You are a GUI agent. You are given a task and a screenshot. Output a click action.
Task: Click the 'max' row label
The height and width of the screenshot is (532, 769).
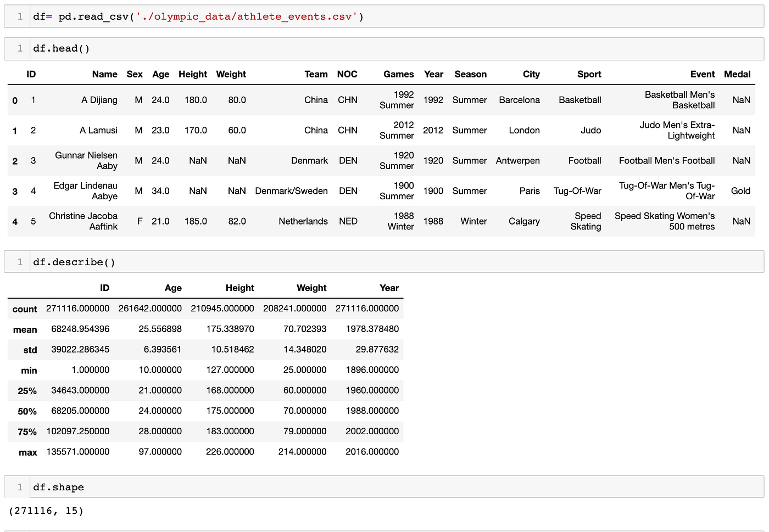tap(27, 452)
